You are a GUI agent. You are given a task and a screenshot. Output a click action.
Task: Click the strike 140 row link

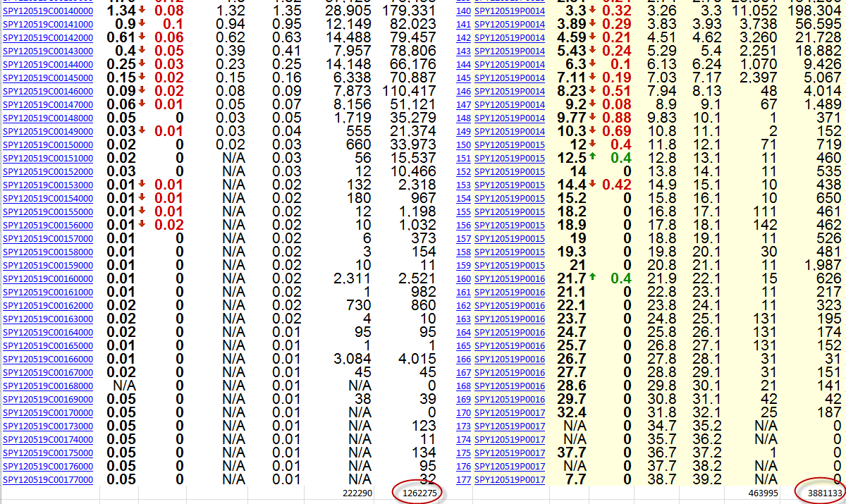464,11
